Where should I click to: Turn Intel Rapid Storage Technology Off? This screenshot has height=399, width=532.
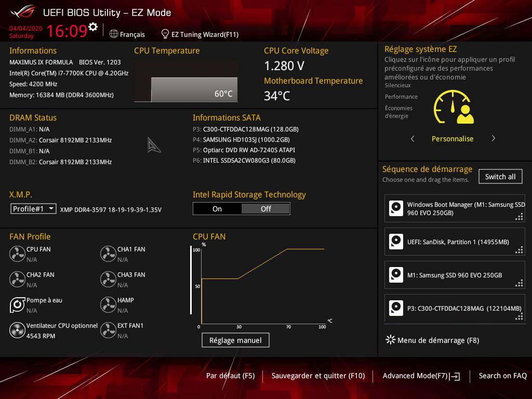265,209
